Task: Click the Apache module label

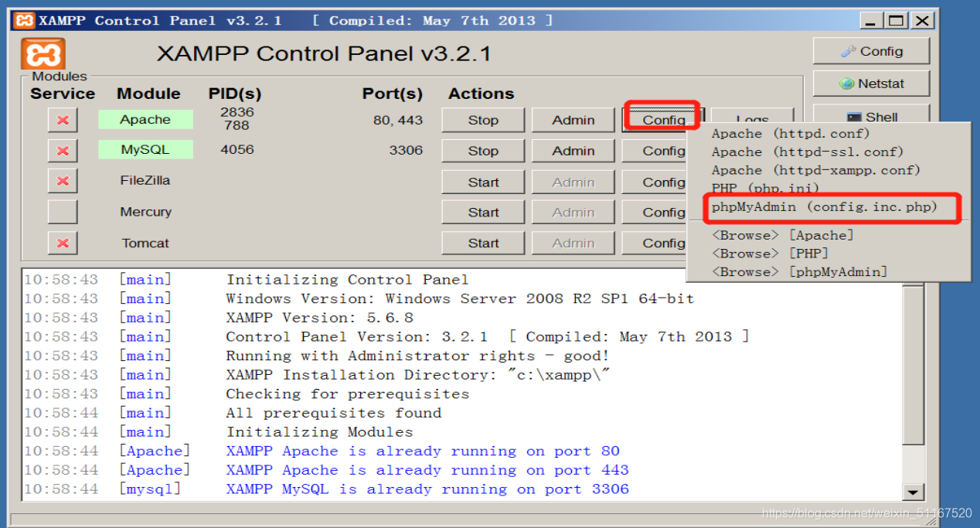Action: tap(145, 120)
